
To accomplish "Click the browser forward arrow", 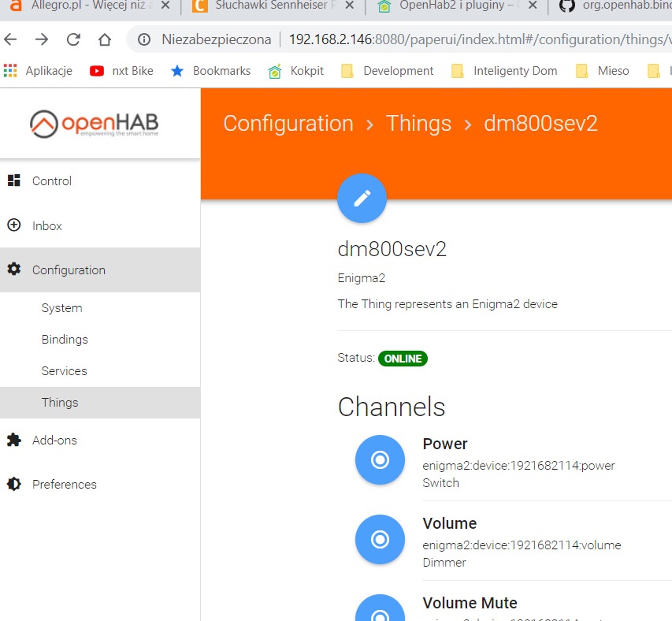I will click(x=42, y=39).
